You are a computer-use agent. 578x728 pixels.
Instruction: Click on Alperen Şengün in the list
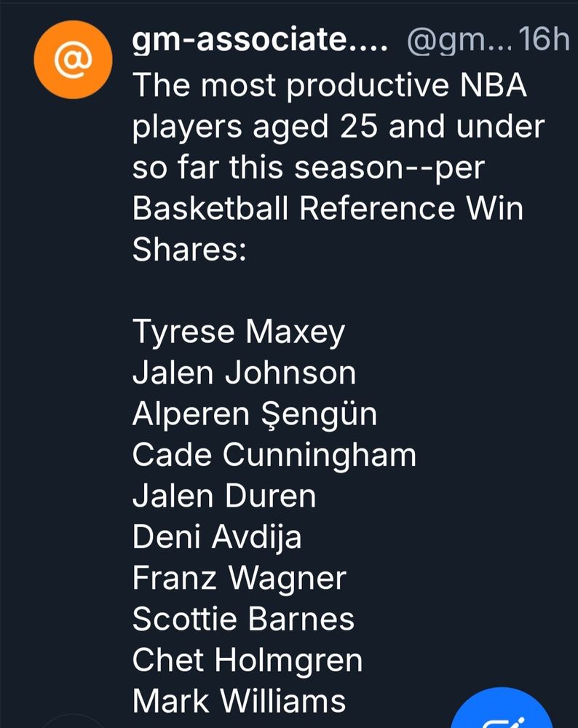click(255, 414)
